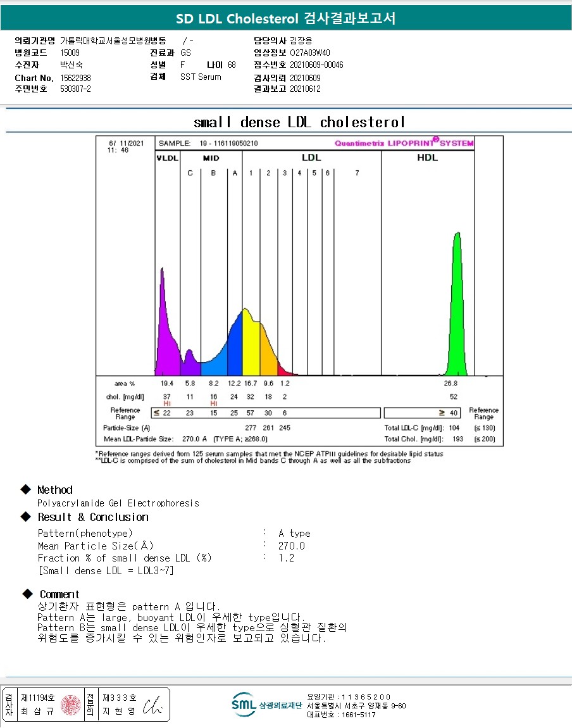This screenshot has width=572, height=728.
Task: Select the result report date 20210612
Action: click(305, 89)
